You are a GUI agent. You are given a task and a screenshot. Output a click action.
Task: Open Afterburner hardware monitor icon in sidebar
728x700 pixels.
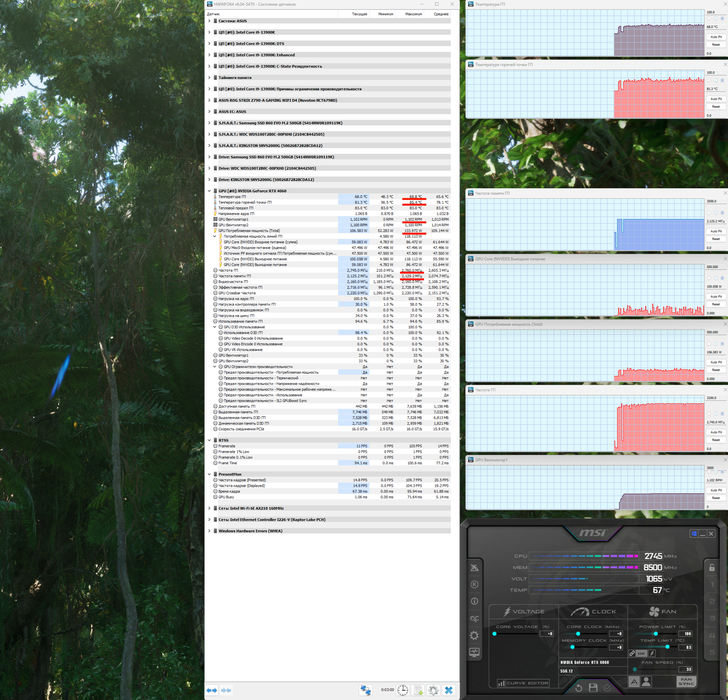(x=474, y=652)
